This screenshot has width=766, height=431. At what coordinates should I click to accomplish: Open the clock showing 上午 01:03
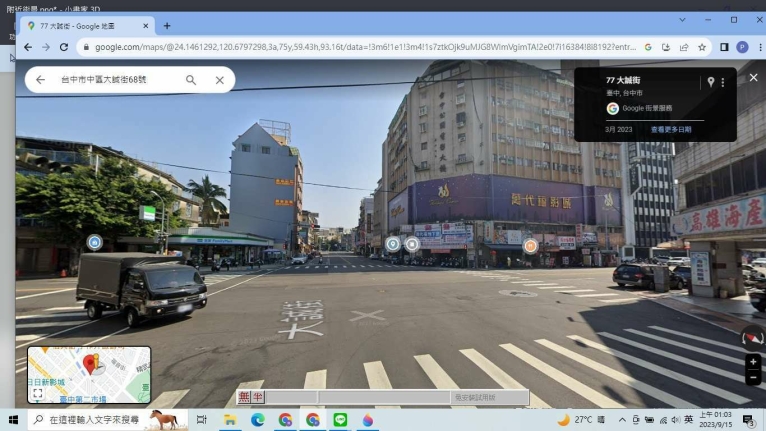(716, 420)
